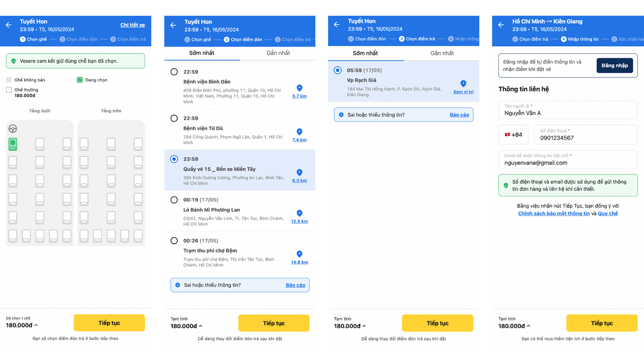Open map pin for Bệnh viện Bình Dân
Viewport: 644px width, 362px height.
click(299, 88)
